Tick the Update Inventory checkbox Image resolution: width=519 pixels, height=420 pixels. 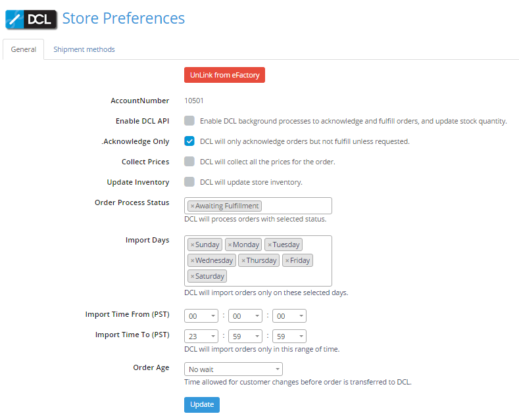(189, 182)
